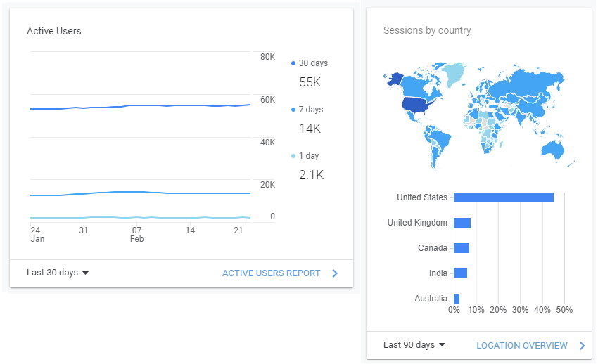Image resolution: width=598 pixels, height=364 pixels.
Task: Select the Australia bar in chart
Action: tap(457, 299)
